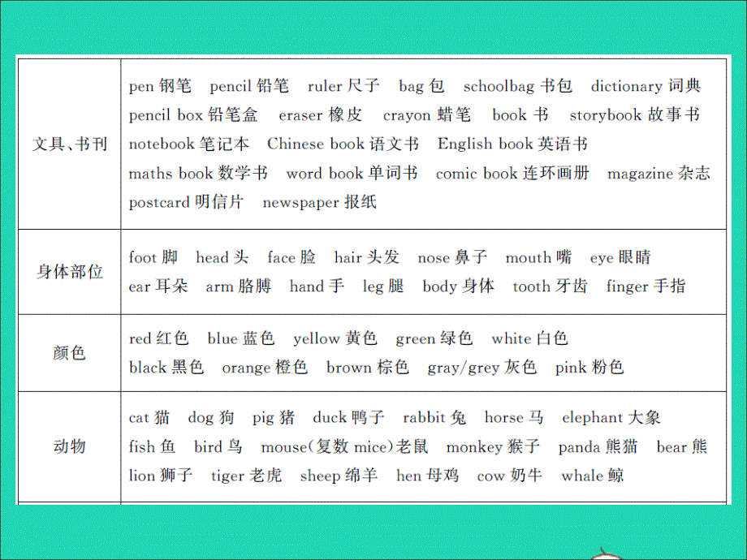The width and height of the screenshot is (747, 560).
Task: Select the "颜色" row header cell
Action: tap(68, 353)
